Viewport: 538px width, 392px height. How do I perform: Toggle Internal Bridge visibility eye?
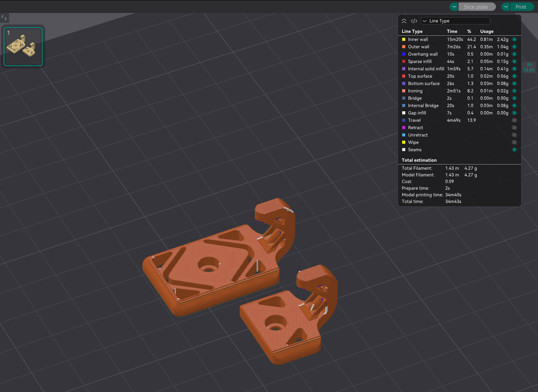point(515,106)
